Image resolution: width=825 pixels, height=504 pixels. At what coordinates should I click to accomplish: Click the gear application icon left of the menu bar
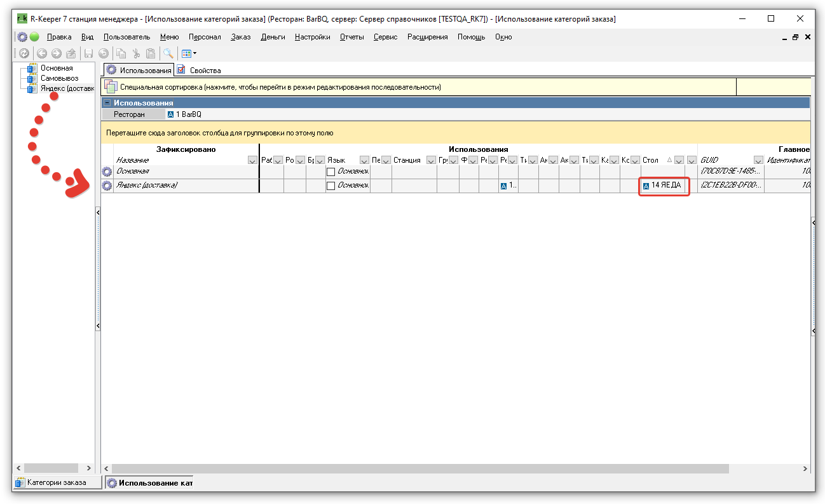click(x=22, y=37)
